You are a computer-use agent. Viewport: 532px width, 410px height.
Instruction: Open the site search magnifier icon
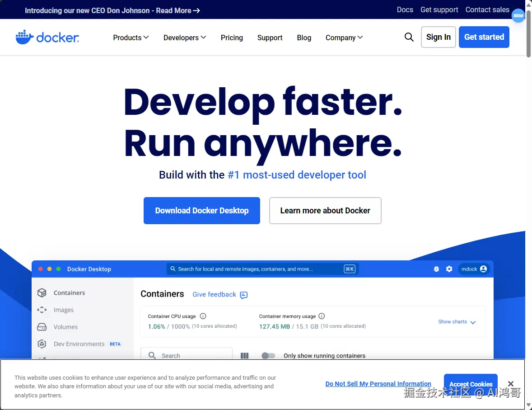409,37
